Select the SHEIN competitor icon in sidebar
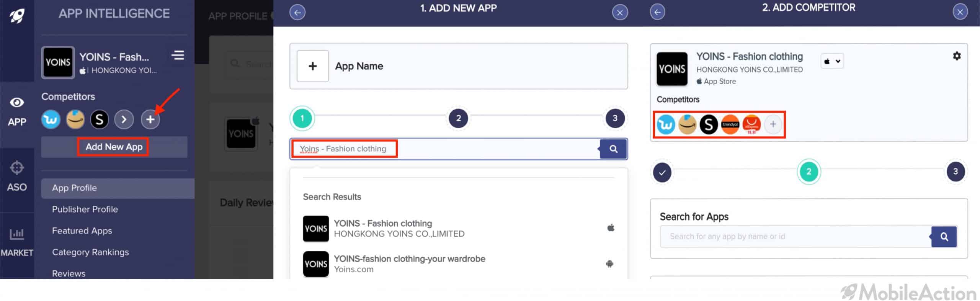This screenshot has width=980, height=301. 100,119
